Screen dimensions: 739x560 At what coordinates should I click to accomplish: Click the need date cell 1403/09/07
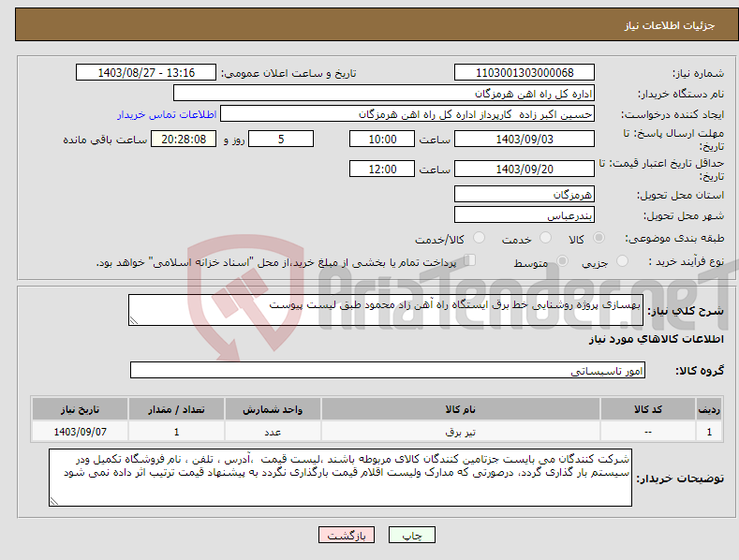coord(80,432)
